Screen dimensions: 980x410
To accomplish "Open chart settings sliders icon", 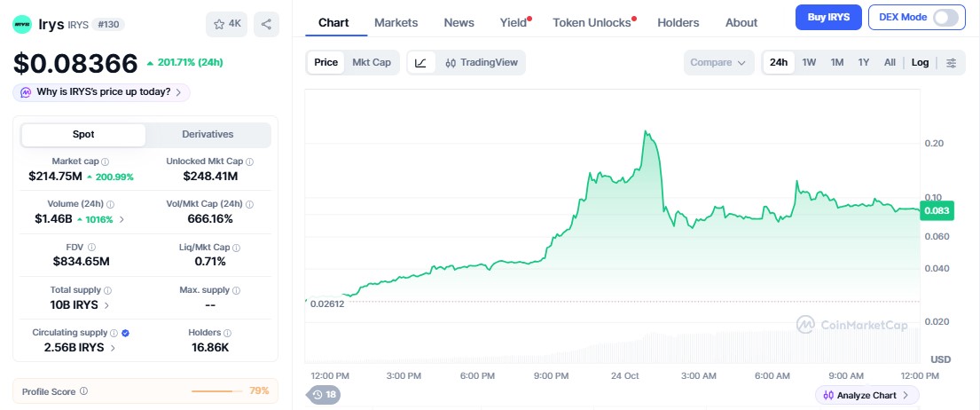I will pos(952,62).
